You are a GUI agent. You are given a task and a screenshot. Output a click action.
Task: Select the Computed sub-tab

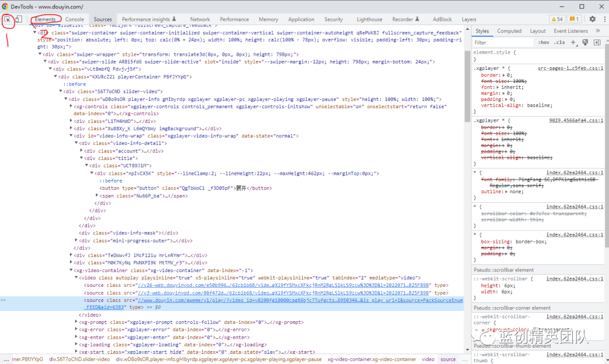pos(509,30)
